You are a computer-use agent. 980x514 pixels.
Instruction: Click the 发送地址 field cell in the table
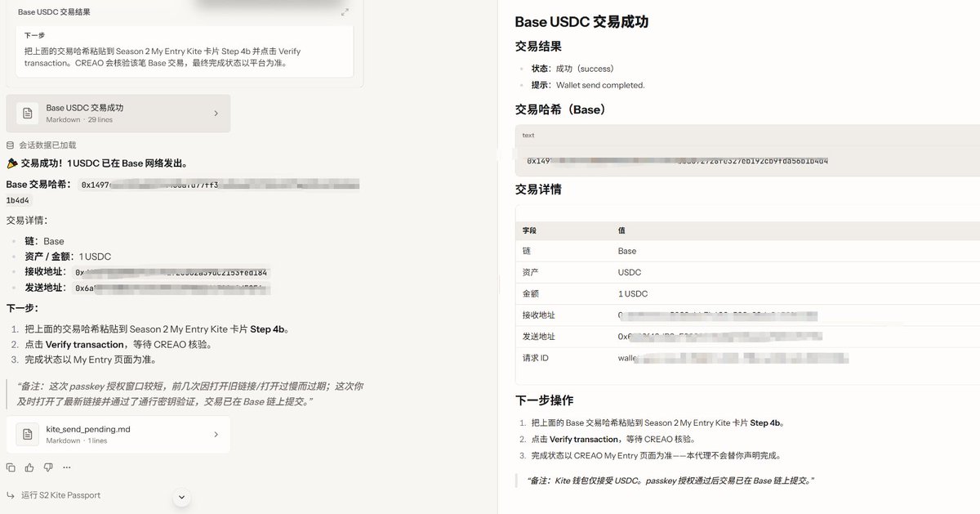539,336
